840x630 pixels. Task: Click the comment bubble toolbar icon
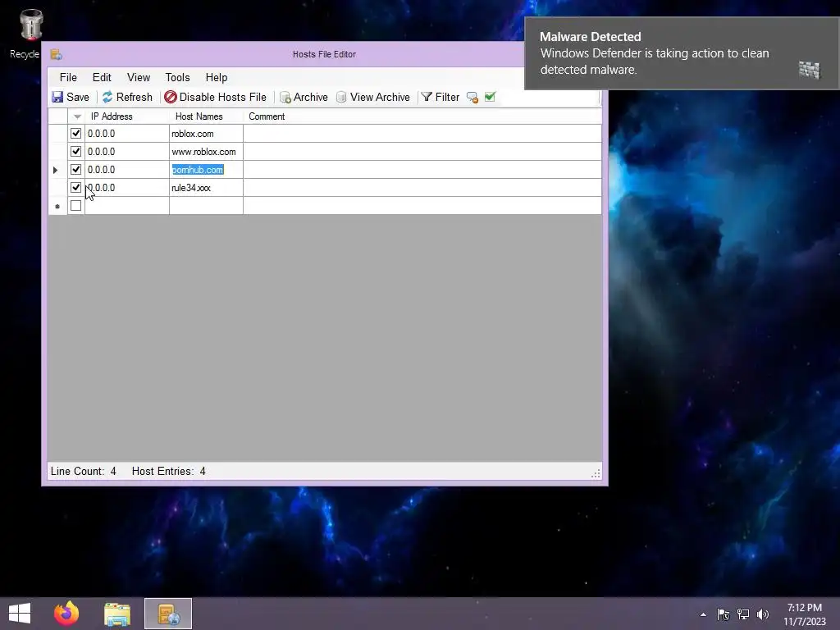(x=472, y=97)
